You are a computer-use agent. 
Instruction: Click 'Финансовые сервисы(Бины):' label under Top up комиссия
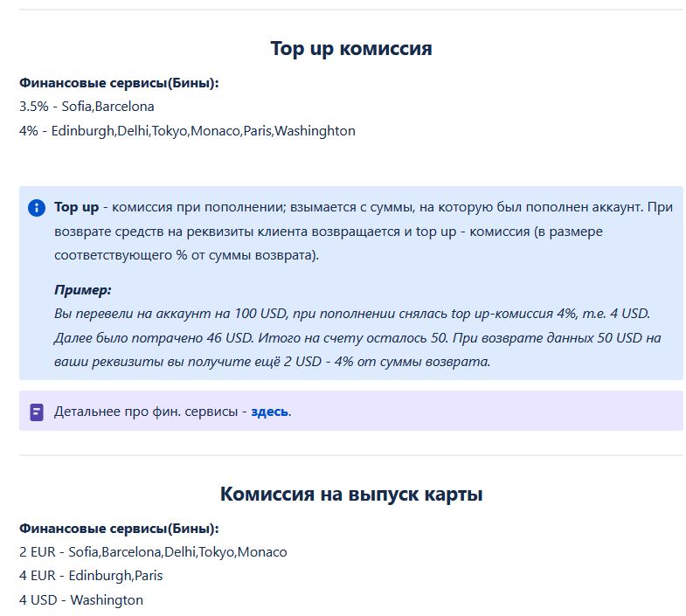point(119,83)
